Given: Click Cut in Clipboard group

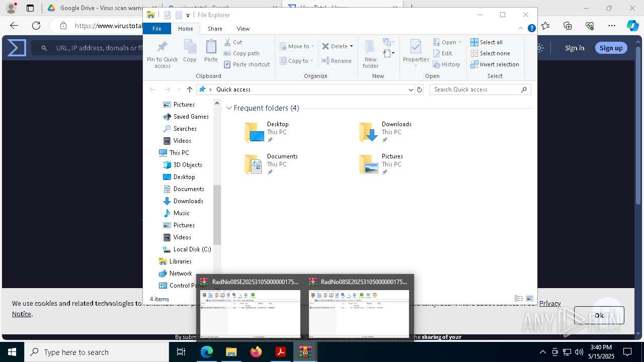Looking at the screenshot, I should tap(233, 42).
